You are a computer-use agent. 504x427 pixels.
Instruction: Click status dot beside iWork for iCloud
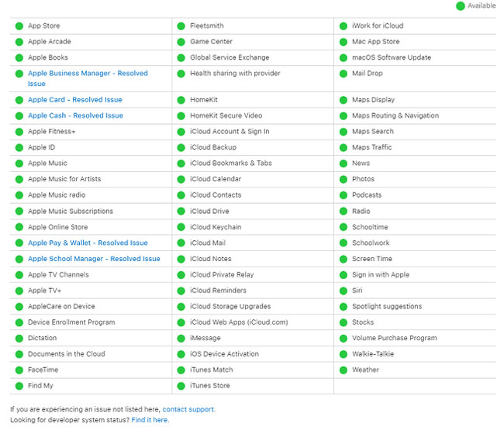(x=343, y=26)
